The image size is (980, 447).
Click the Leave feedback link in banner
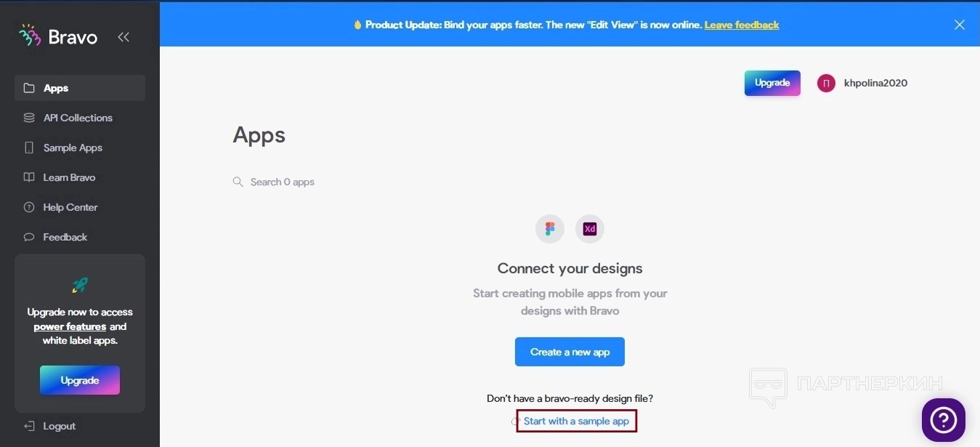coord(742,25)
